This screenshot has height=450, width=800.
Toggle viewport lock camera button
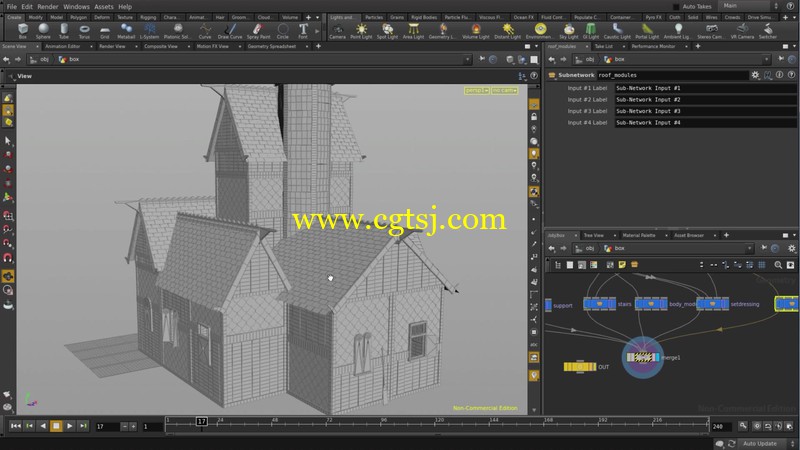pos(534,117)
